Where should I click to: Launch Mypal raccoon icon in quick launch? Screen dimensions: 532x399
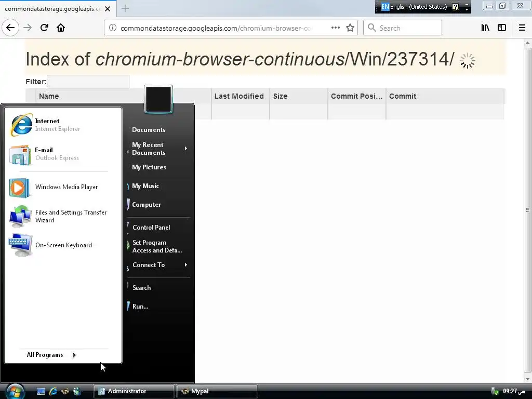point(65,391)
